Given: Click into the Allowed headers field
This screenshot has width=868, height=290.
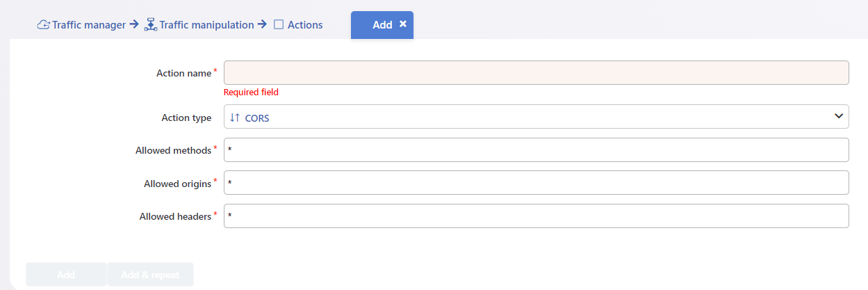Looking at the screenshot, I should click(537, 216).
